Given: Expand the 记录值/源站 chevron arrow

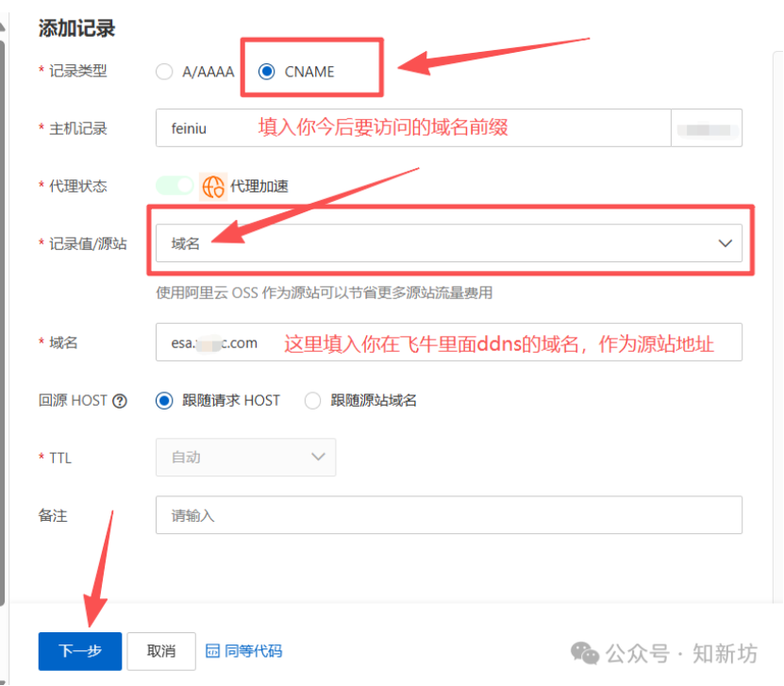Looking at the screenshot, I should tap(725, 243).
